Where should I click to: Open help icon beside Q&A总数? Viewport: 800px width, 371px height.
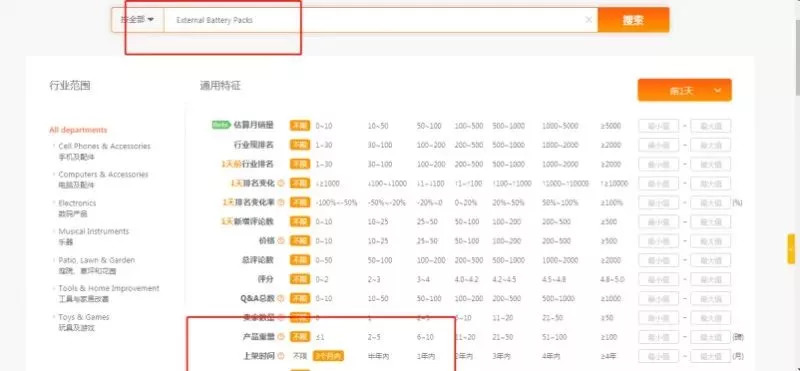coord(281,299)
